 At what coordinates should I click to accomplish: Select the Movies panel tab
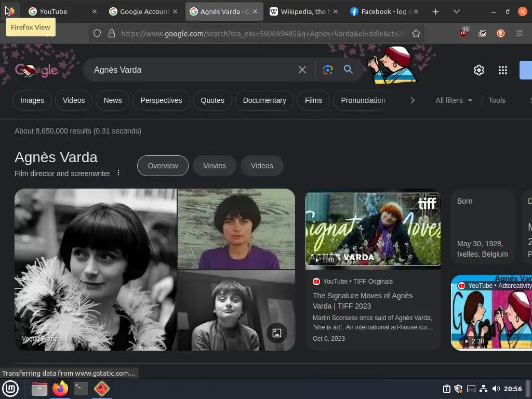pos(215,166)
